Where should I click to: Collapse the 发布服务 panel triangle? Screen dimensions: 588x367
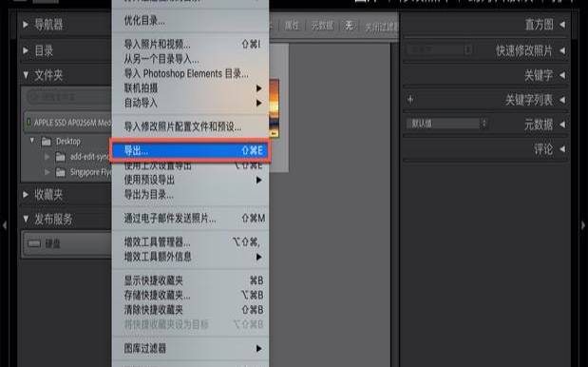26,219
